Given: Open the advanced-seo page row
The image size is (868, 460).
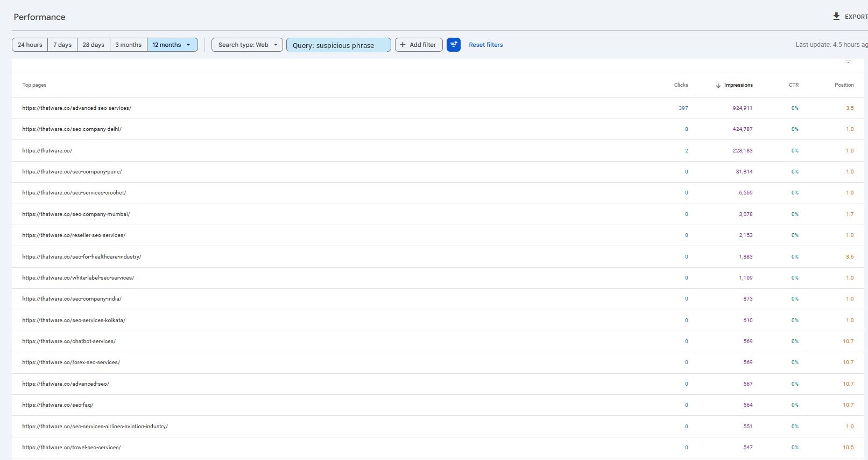Looking at the screenshot, I should pos(438,384).
